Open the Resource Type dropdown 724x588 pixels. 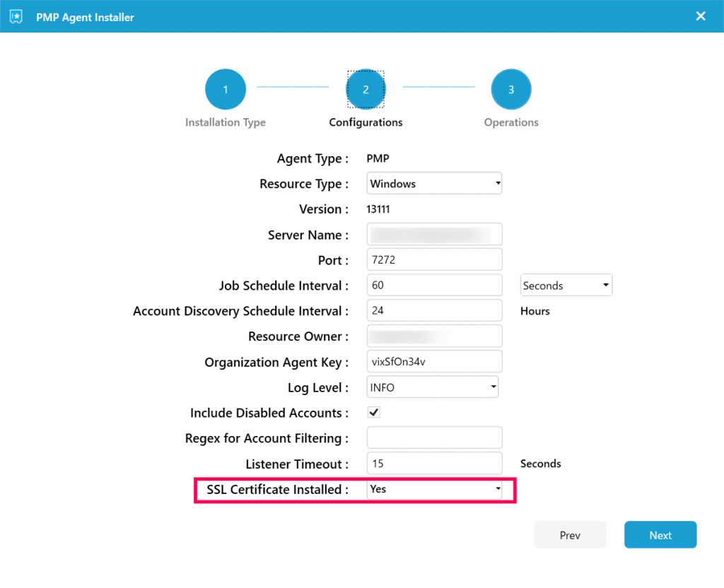point(434,183)
